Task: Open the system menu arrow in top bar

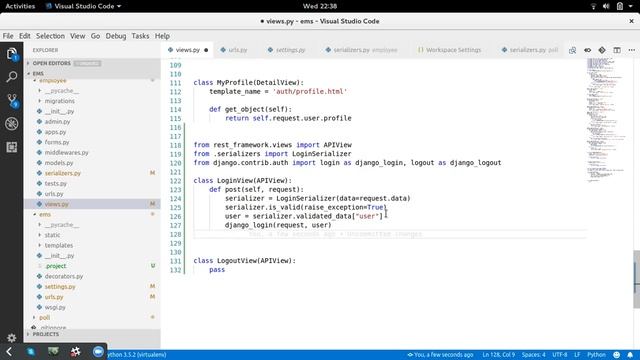Action: [631, 6]
